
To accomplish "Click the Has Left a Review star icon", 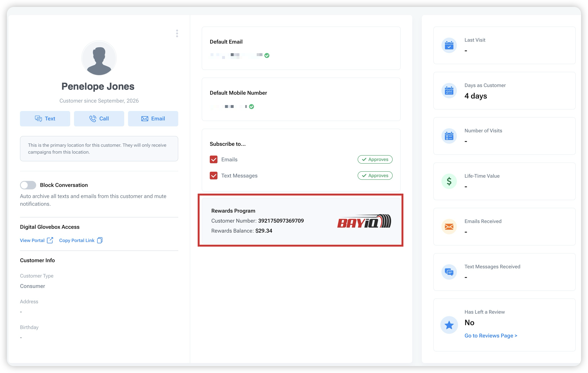I will 449,325.
